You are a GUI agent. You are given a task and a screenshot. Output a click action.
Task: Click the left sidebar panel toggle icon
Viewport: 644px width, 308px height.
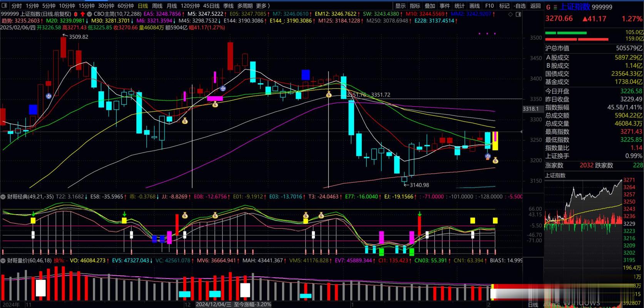[5, 6]
